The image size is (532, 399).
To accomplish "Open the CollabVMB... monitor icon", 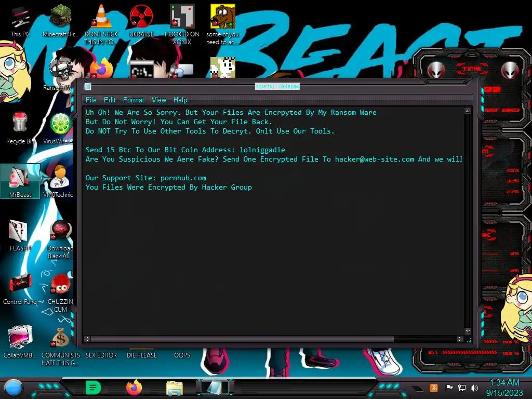I will (x=20, y=342).
